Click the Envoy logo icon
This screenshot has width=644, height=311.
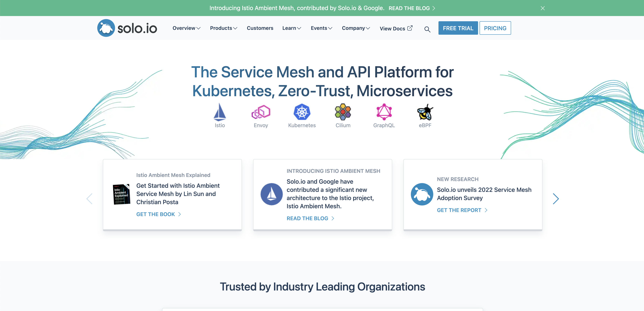pyautogui.click(x=261, y=112)
